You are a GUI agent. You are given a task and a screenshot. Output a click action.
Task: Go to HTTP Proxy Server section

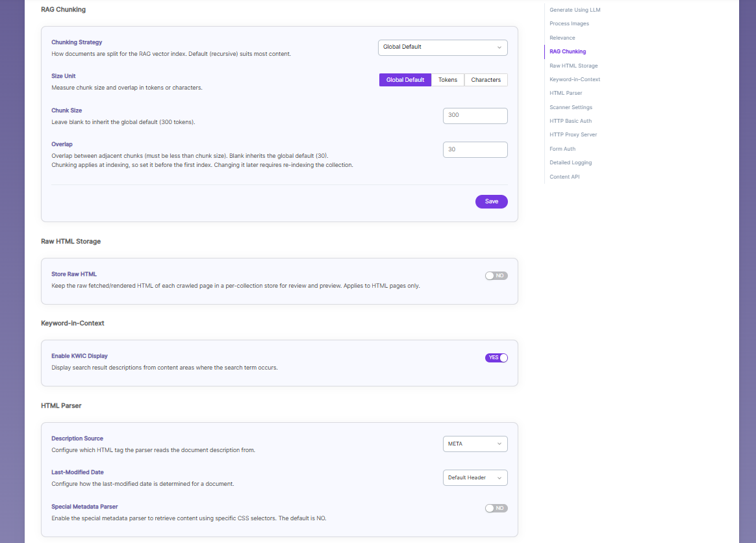click(x=573, y=134)
